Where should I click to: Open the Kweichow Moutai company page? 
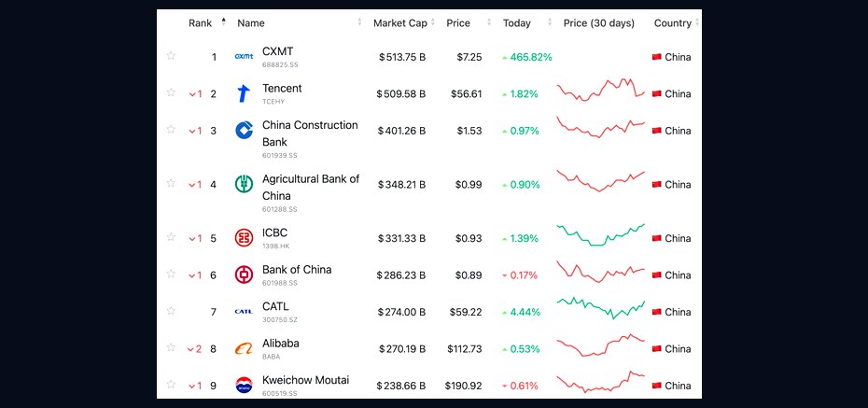(305, 380)
